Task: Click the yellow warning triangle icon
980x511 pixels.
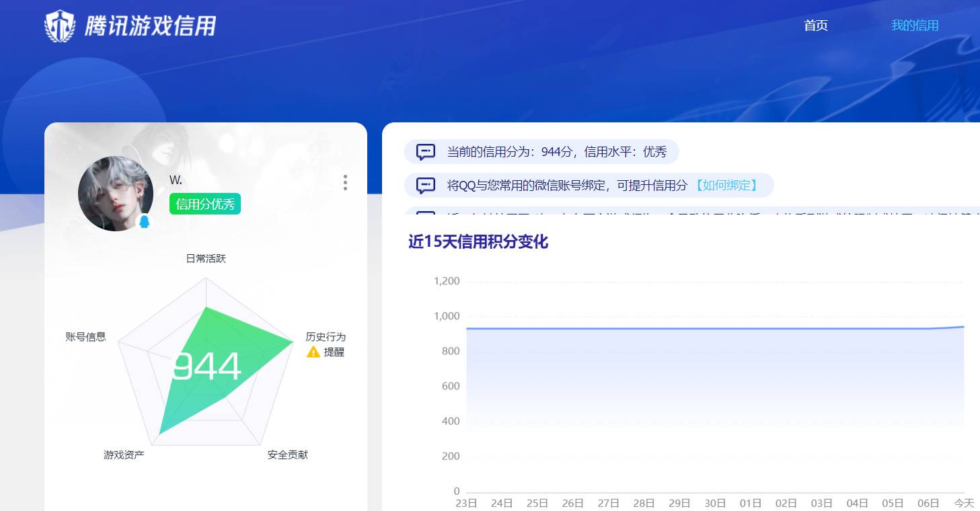Action: tap(313, 352)
